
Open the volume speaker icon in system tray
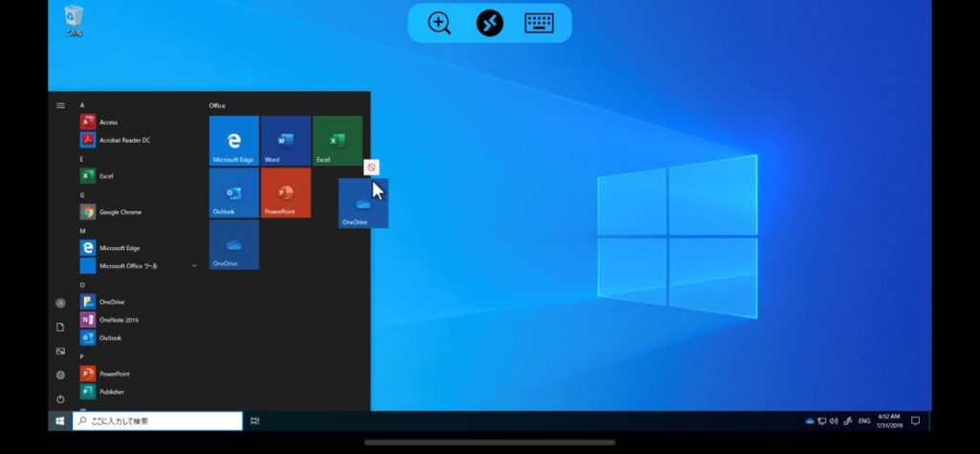click(834, 421)
